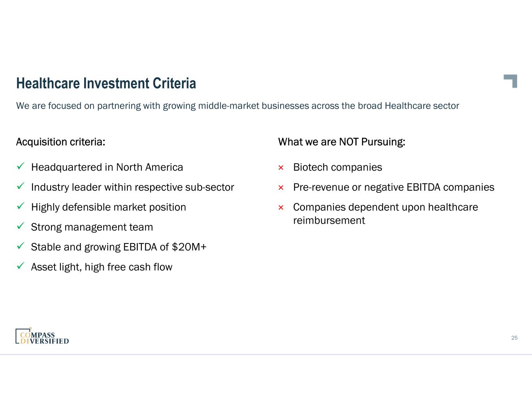Click the Healthcare Investment Criteria title
Viewport: 532px width, 411px height.
point(106,83)
